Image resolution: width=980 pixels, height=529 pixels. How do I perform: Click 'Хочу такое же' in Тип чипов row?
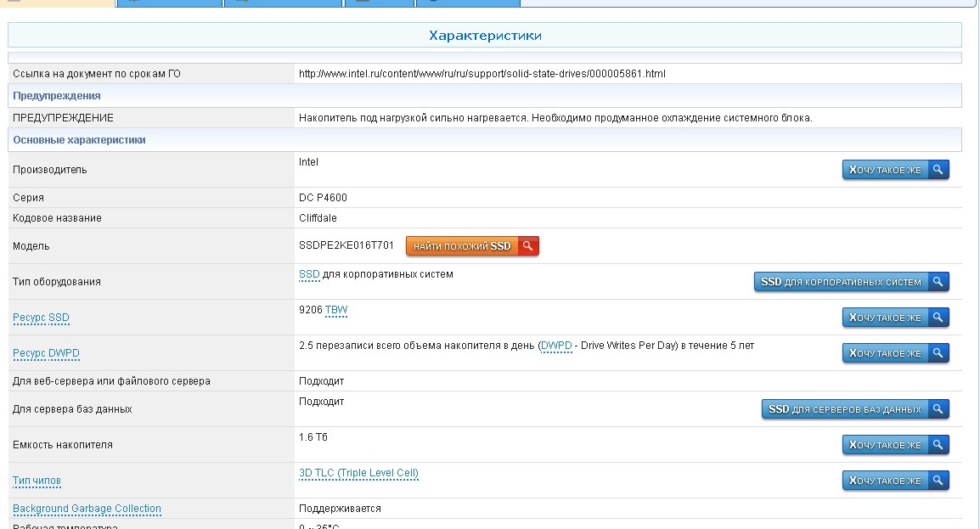coord(896,481)
